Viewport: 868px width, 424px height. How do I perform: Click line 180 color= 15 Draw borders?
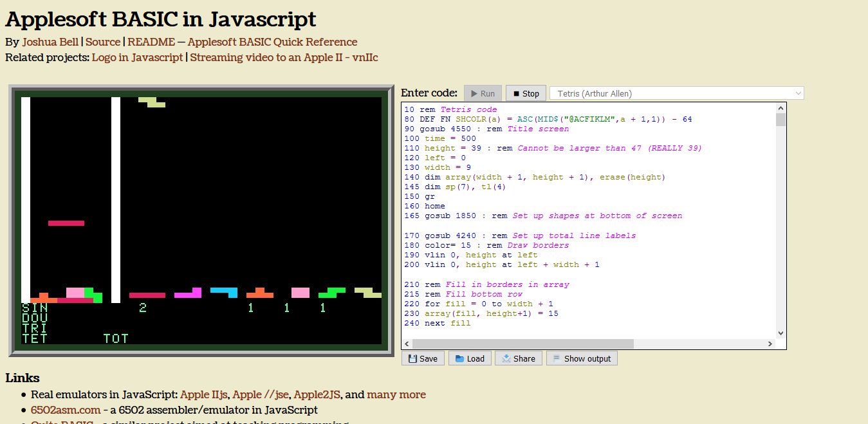pos(486,245)
